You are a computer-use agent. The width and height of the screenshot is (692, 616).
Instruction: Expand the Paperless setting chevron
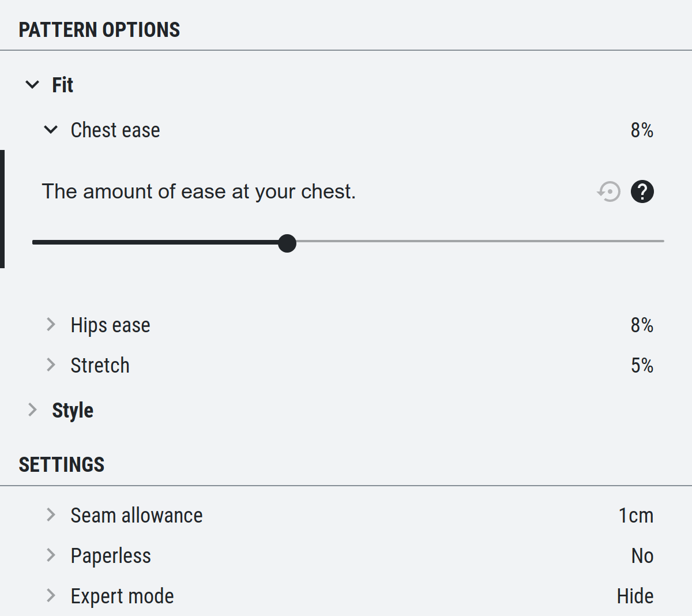click(51, 555)
